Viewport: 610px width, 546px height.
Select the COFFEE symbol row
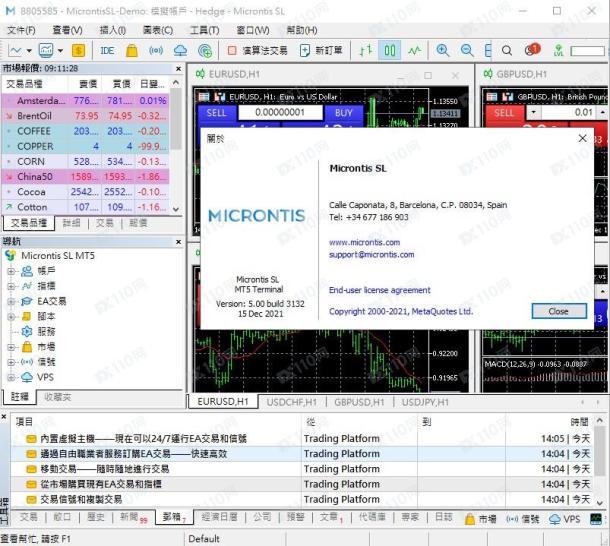tap(86, 131)
